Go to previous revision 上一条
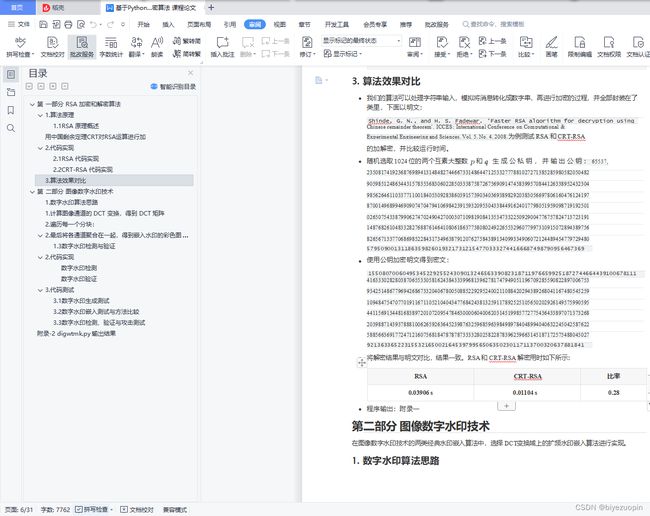The image size is (650, 516). [x=492, y=41]
